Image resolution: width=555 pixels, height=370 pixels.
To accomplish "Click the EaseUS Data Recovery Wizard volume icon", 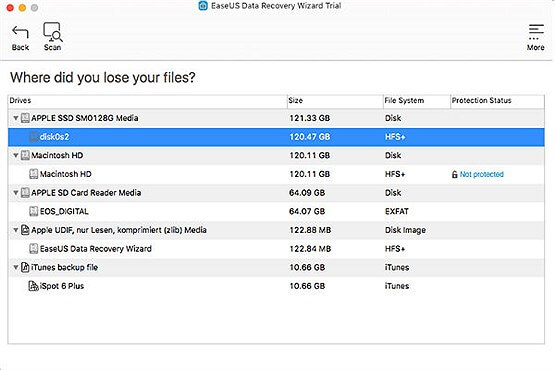I will pyautogui.click(x=34, y=249).
